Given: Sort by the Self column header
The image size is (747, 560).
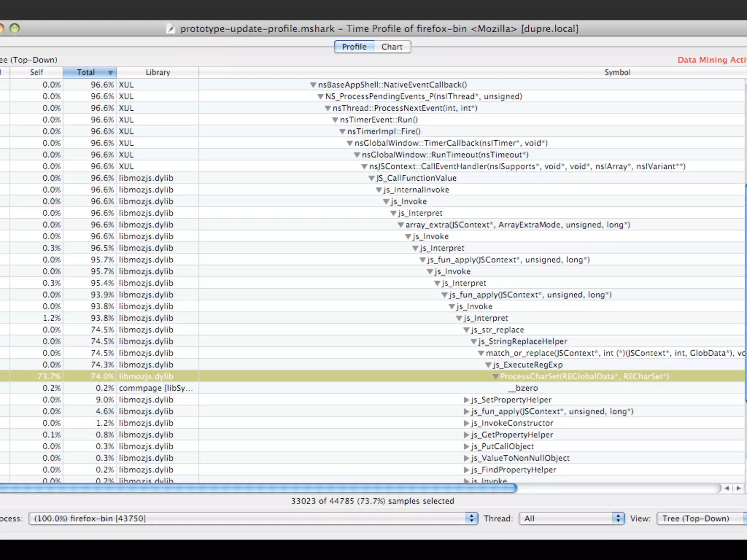Looking at the screenshot, I should point(36,73).
